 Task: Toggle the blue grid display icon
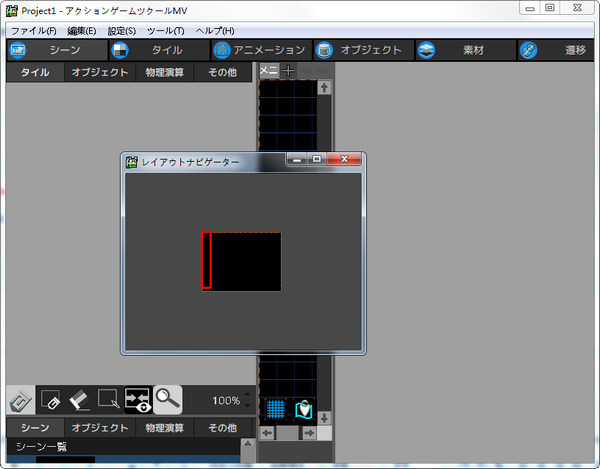(x=276, y=409)
